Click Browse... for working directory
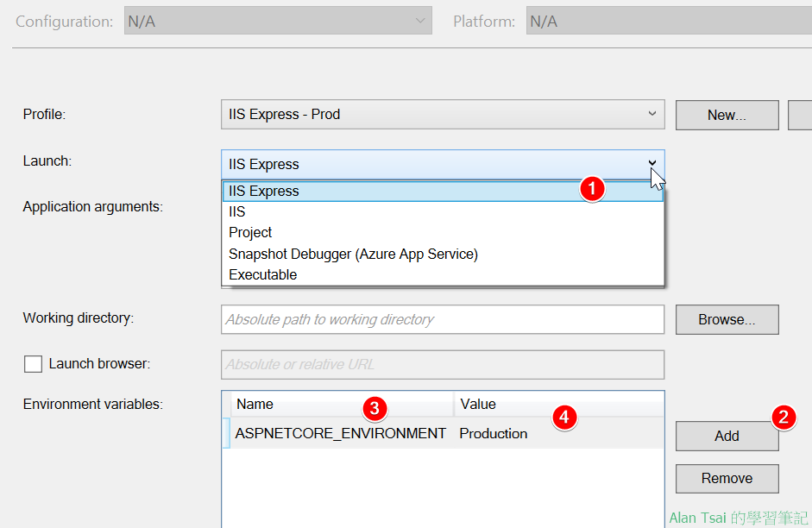 pos(727,319)
